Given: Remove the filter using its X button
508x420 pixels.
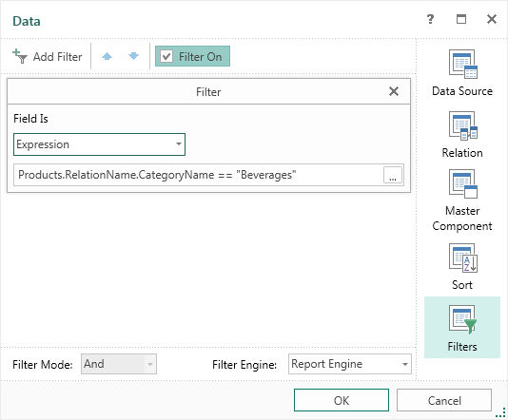Looking at the screenshot, I should 394,91.
